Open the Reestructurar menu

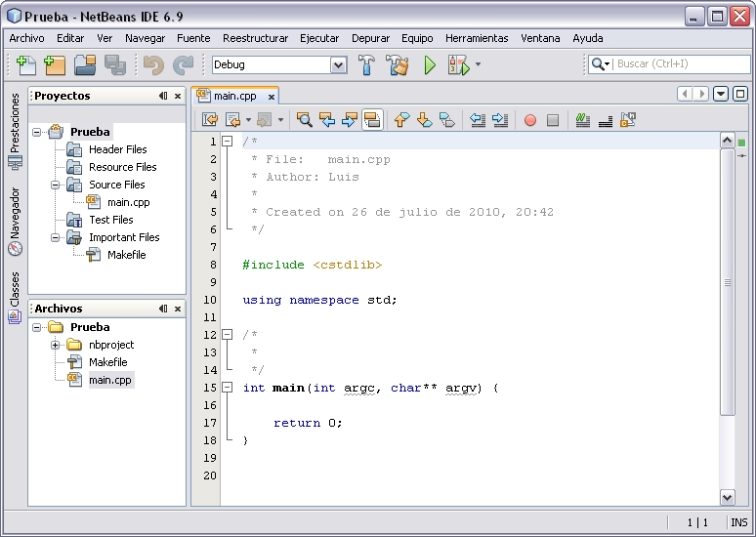point(256,38)
